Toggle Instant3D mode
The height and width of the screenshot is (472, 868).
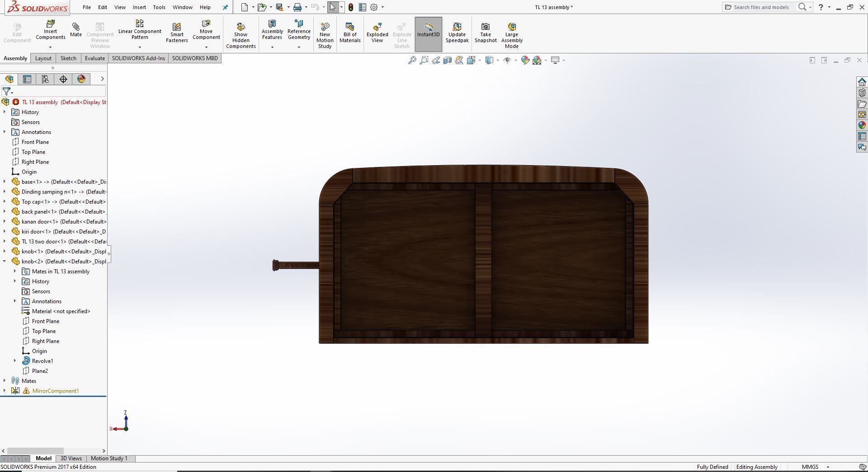pos(428,34)
